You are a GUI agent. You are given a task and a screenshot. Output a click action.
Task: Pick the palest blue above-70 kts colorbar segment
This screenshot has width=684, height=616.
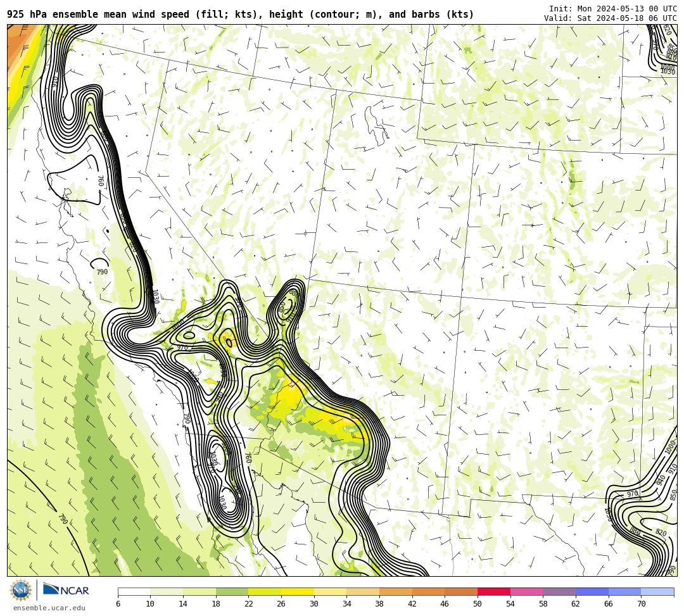coord(657,591)
